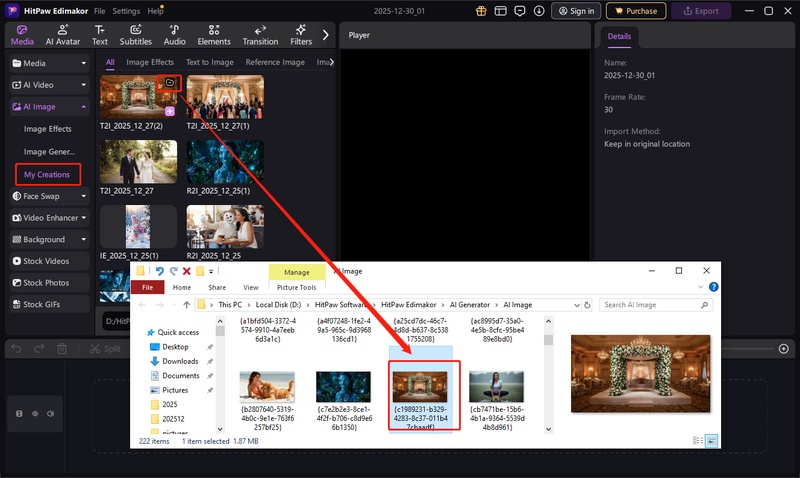The height and width of the screenshot is (478, 800).
Task: Click the open-folder icon on first thumbnail
Action: (x=170, y=83)
